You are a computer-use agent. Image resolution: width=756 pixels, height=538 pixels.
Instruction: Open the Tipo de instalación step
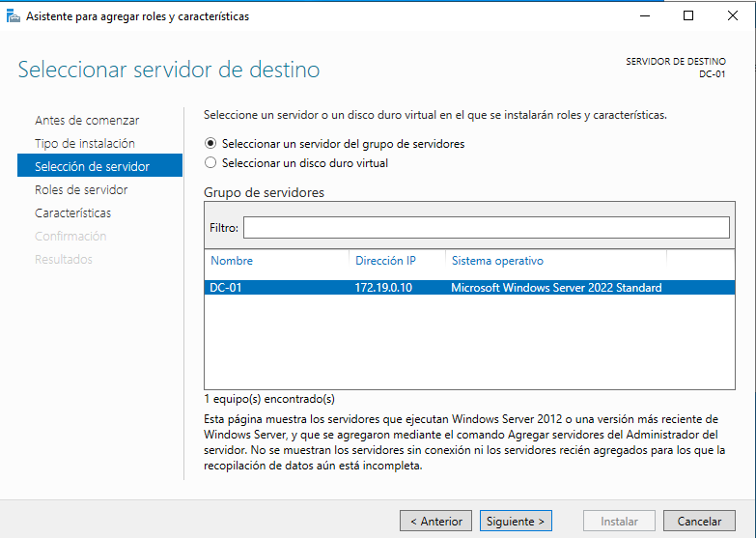(85, 143)
